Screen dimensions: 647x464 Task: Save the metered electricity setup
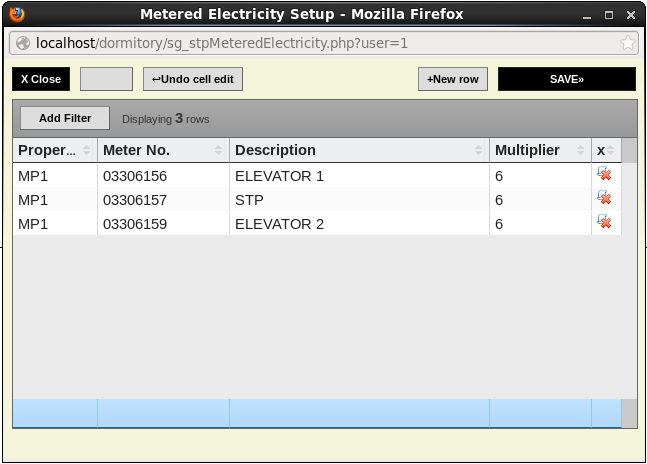tap(566, 79)
